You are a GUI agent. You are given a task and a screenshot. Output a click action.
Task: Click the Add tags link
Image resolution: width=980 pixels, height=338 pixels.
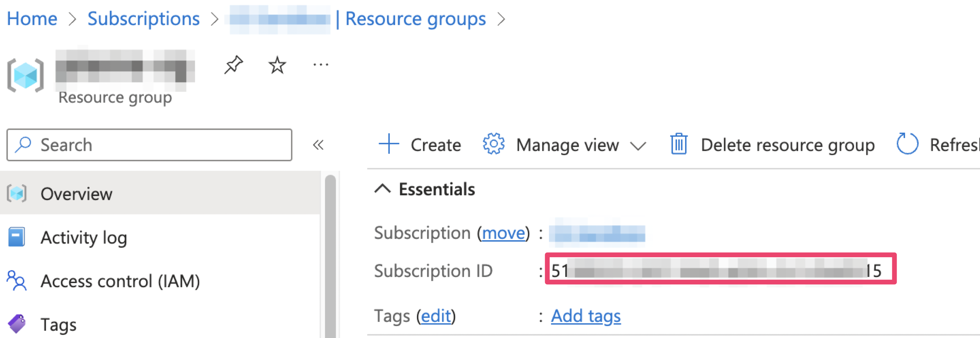pos(586,315)
